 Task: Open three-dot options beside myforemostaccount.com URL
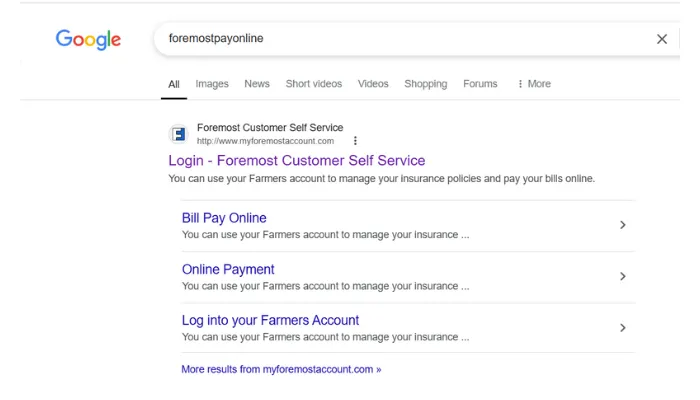click(355, 141)
